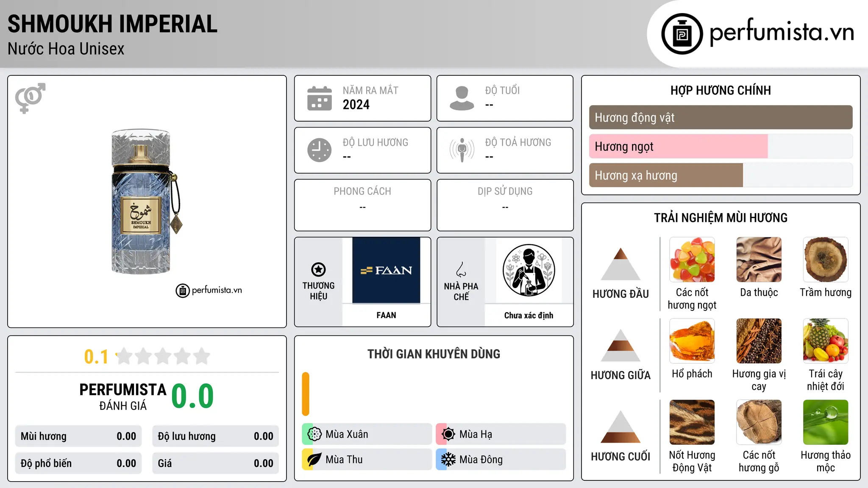Click the perfumista.vn site name in header
868x488 pixels.
782,32
